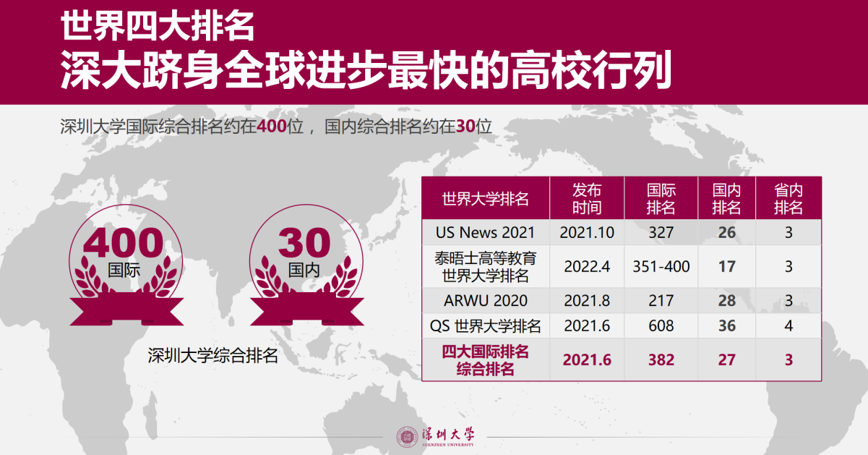Click the bold provincial rank 3 in composite row

pos(789,360)
